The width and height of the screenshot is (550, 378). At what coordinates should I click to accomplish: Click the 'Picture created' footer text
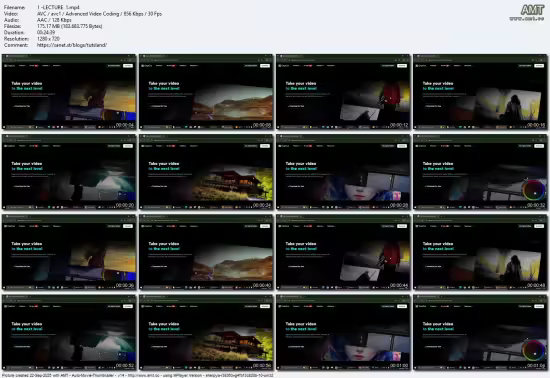click(x=138, y=375)
